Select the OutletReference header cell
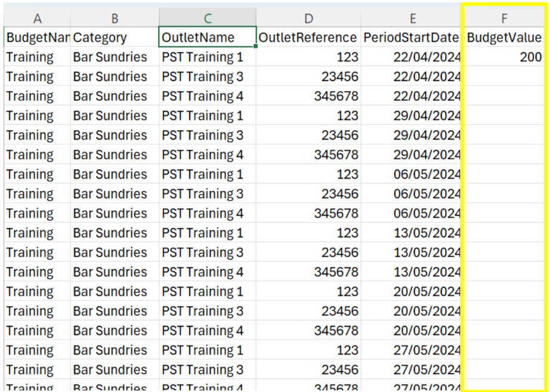This screenshot has width=549, height=392. 309,38
